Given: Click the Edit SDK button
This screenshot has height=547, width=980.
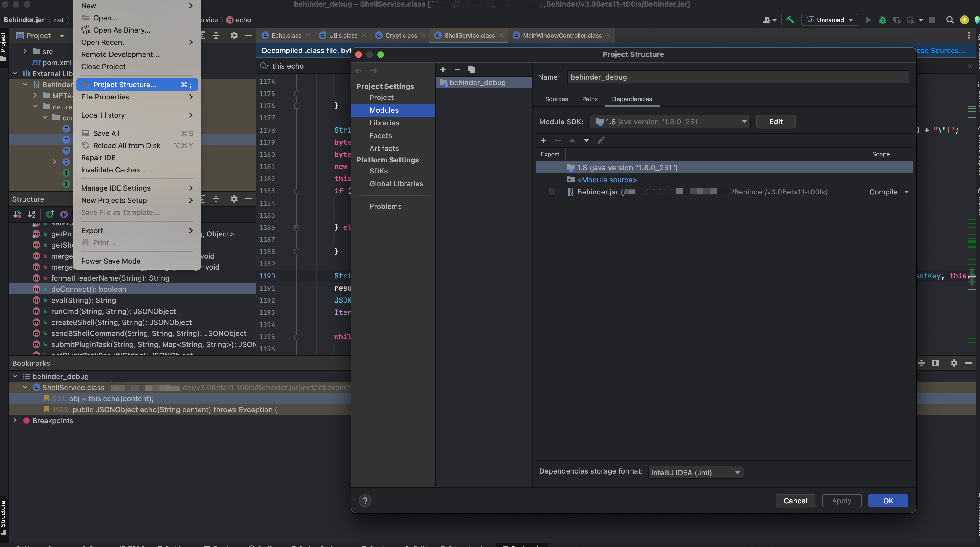Looking at the screenshot, I should [x=776, y=122].
